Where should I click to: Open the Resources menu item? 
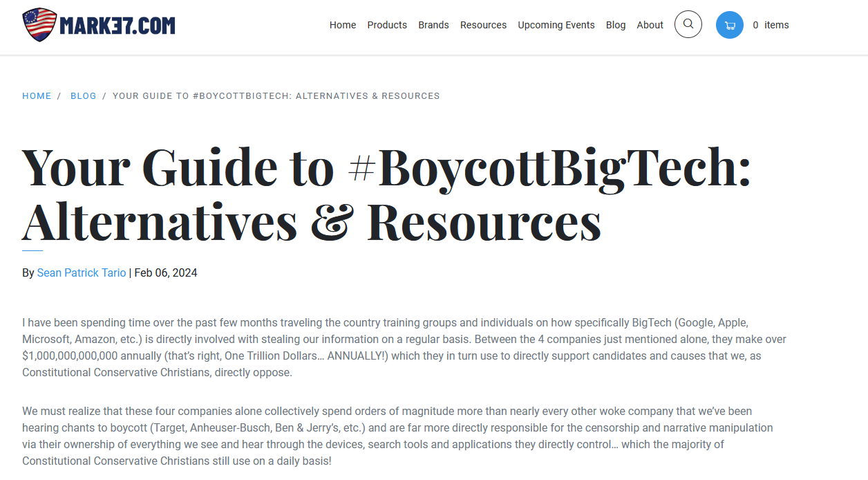(483, 25)
